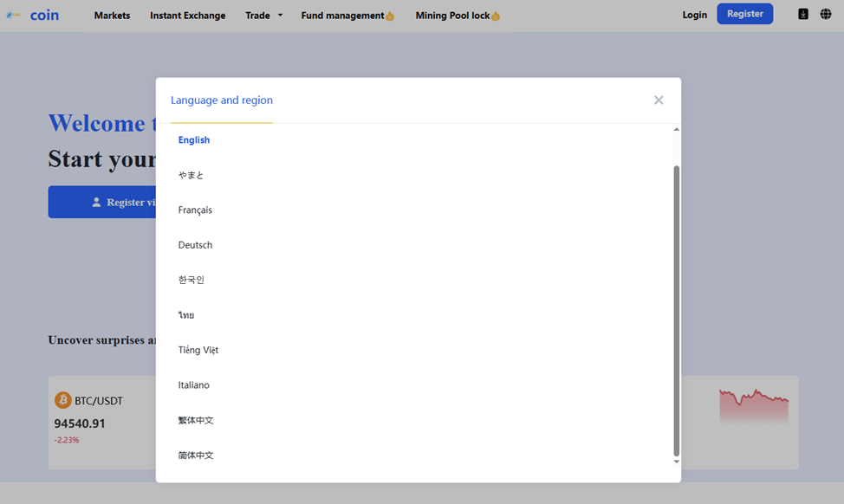Select English language option

pos(194,140)
